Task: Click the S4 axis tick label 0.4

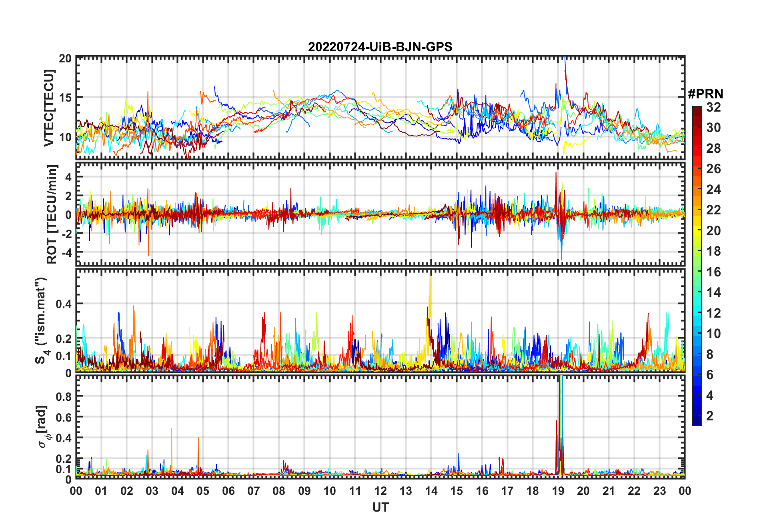Action: [64, 304]
